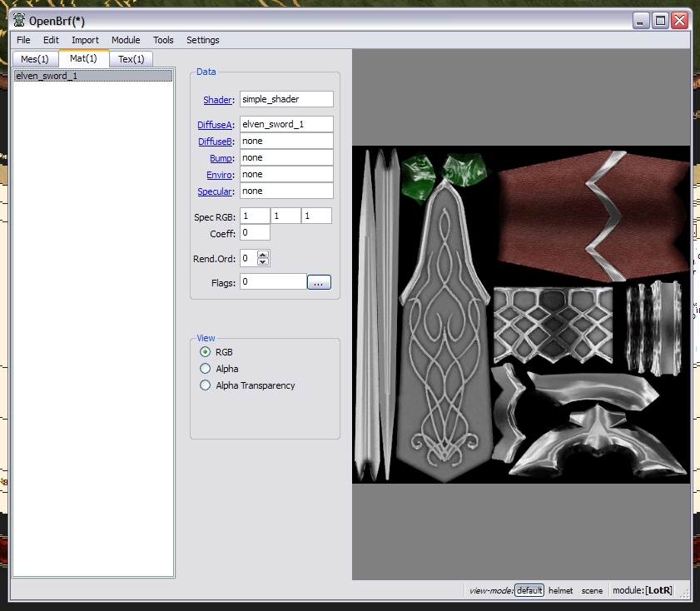This screenshot has height=611, width=700.
Task: Decrease Rend.Ord with the down arrow
Action: click(x=263, y=262)
